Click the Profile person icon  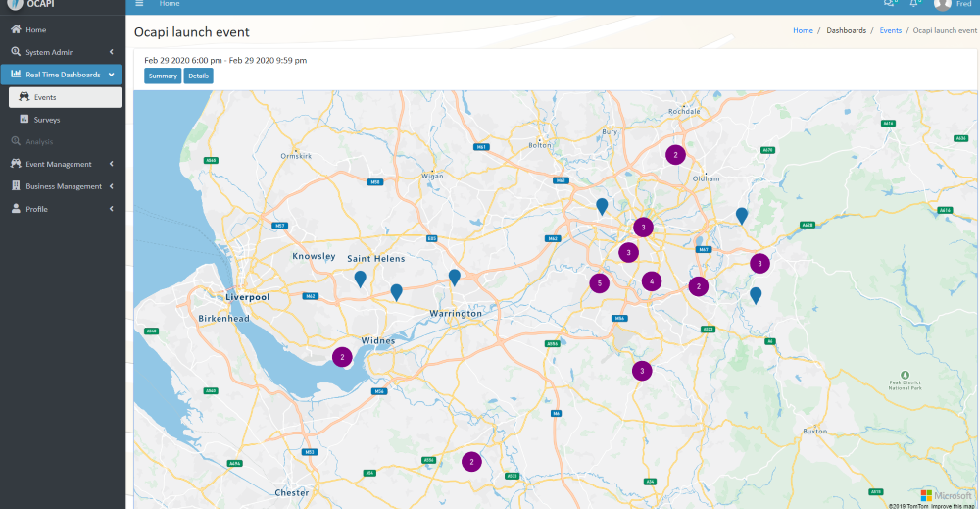click(16, 209)
